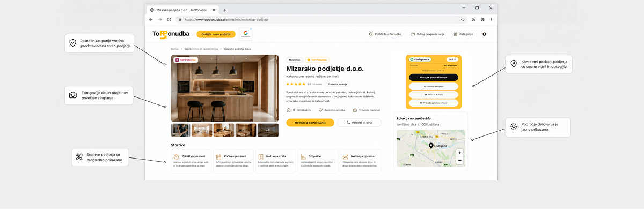Reload the page with the refresh icon

click(169, 19)
